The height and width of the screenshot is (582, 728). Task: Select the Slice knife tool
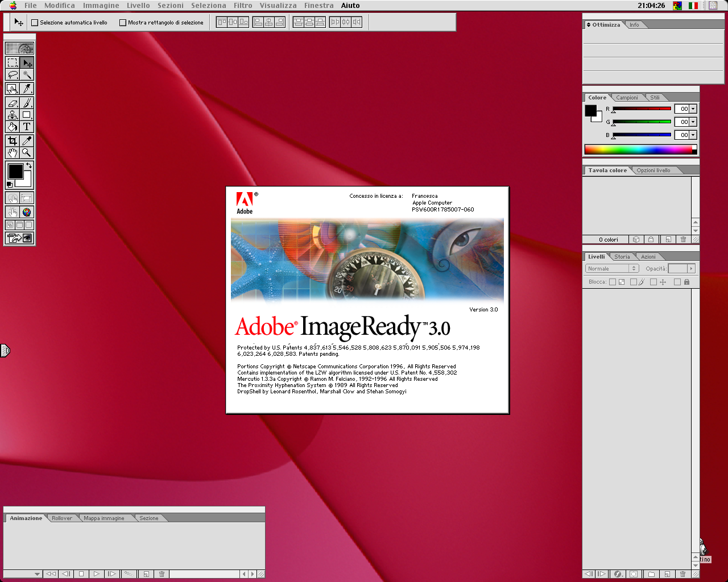point(27,89)
